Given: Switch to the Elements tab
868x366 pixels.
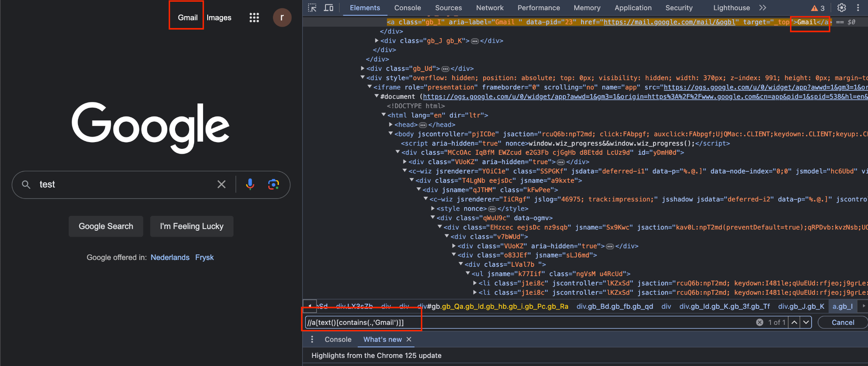Looking at the screenshot, I should pos(365,8).
